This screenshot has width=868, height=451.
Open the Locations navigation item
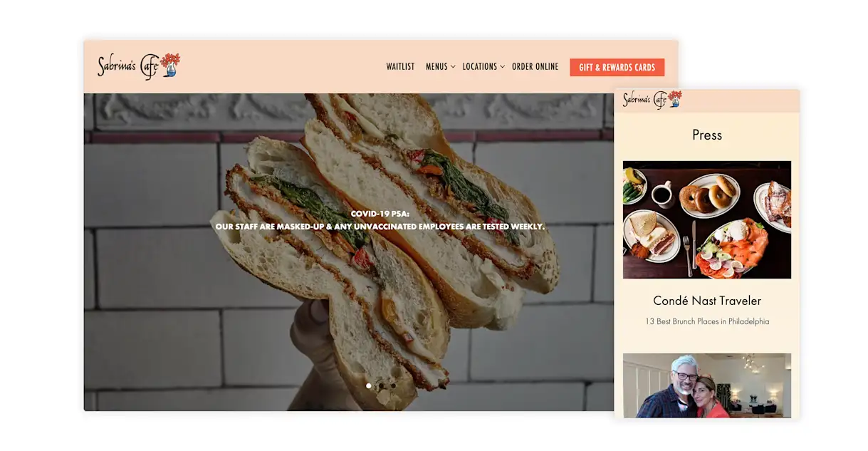coord(480,67)
